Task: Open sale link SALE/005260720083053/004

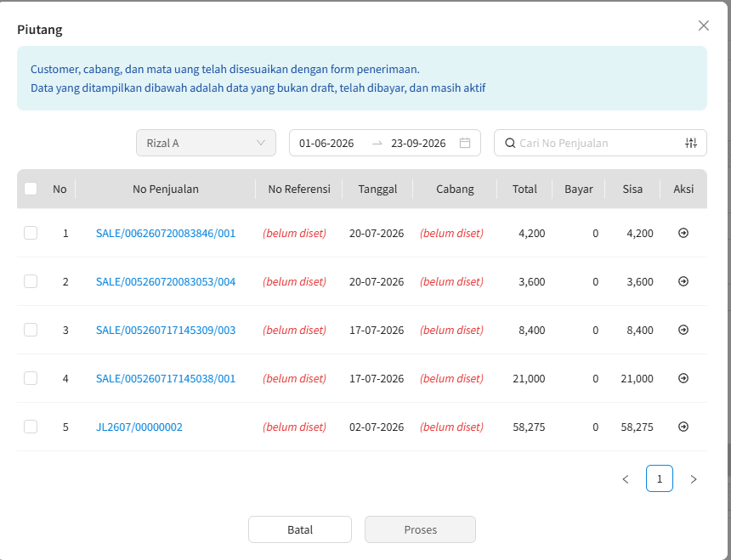Action: click(166, 281)
